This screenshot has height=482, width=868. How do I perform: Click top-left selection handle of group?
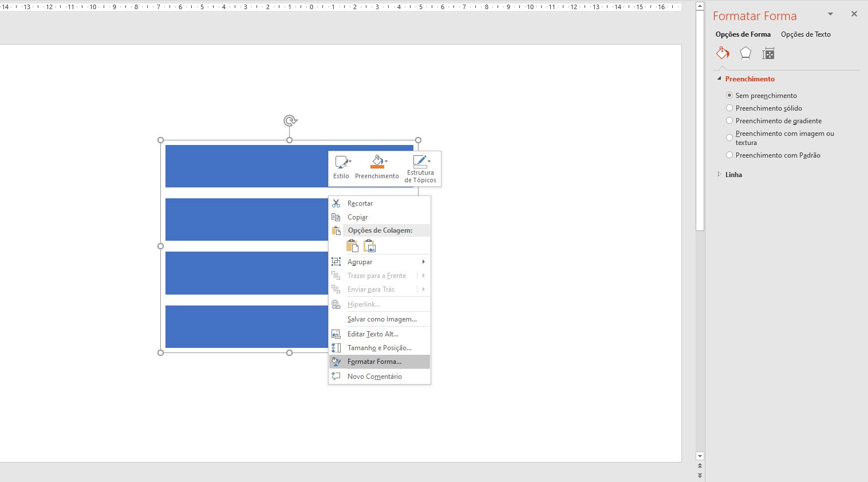pyautogui.click(x=160, y=140)
